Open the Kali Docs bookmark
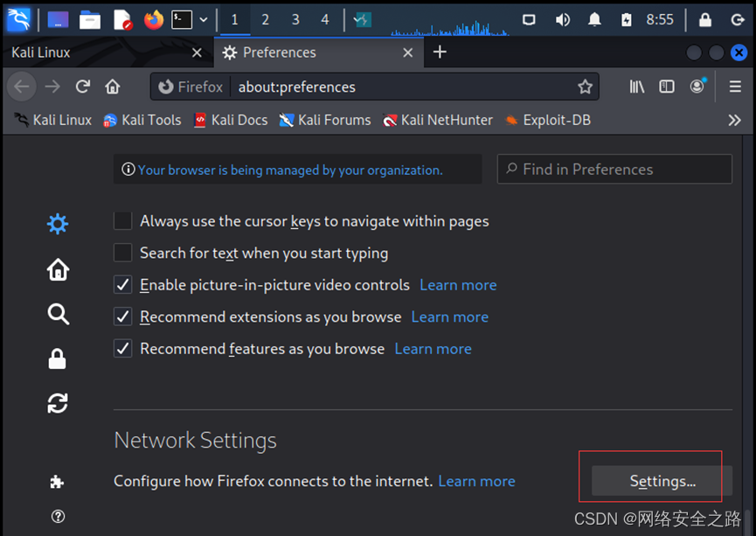Screen dimensions: 756x536 (x=231, y=120)
